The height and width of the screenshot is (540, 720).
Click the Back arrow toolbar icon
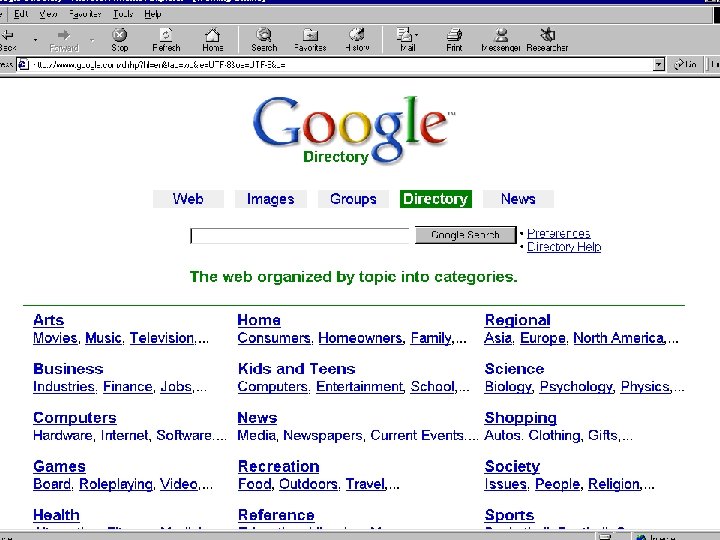[7, 35]
